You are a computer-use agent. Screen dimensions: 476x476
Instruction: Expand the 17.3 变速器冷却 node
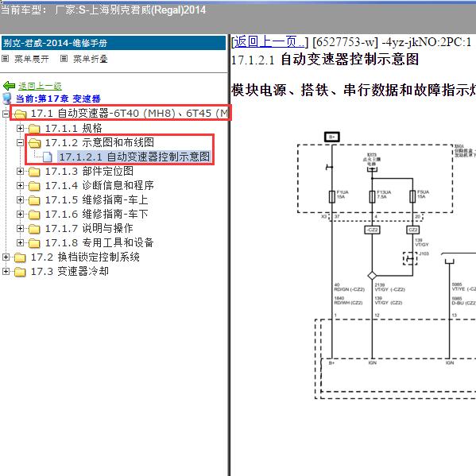6,272
